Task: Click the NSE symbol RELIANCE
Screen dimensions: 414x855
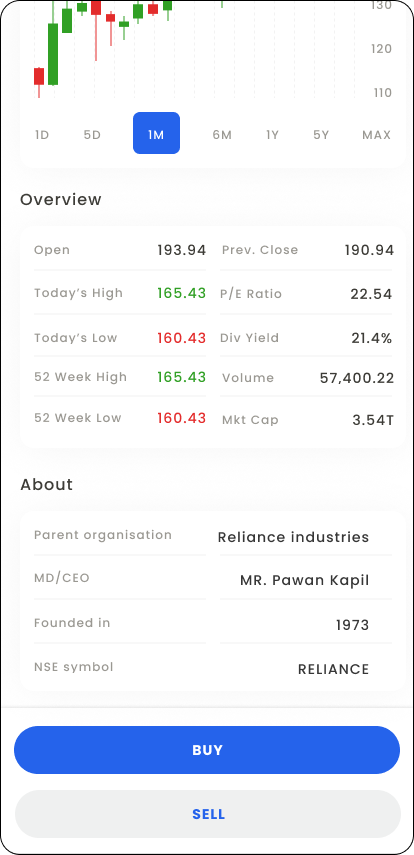Action: tap(333, 669)
